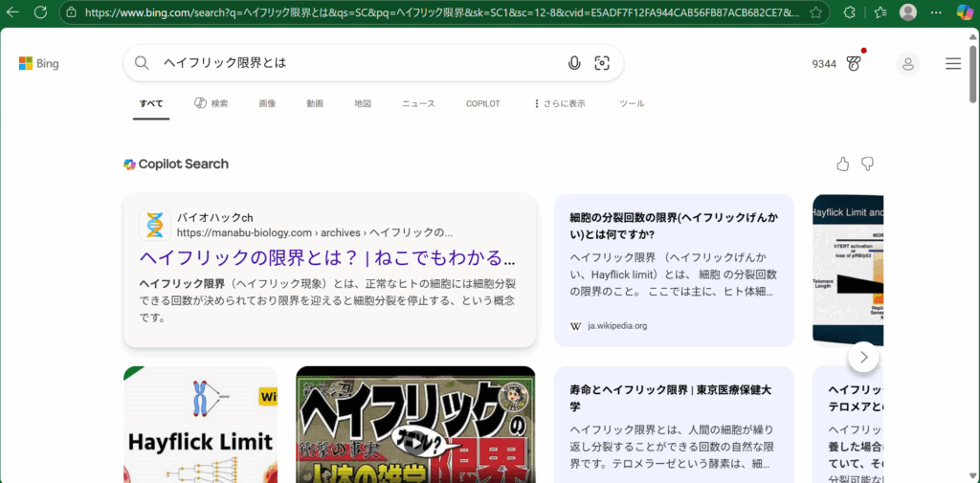
Task: Give thumbs up to Copilot Search
Action: coord(842,165)
